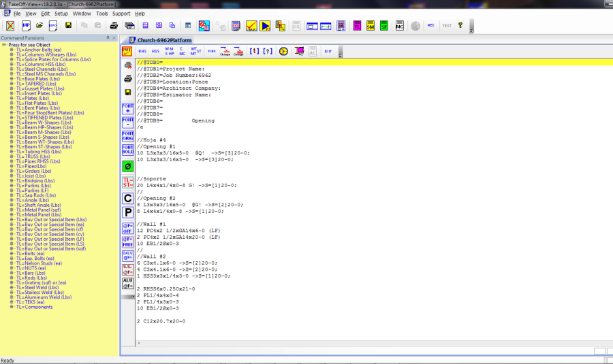Click the red check mark library icon

pyautogui.click(x=251, y=26)
